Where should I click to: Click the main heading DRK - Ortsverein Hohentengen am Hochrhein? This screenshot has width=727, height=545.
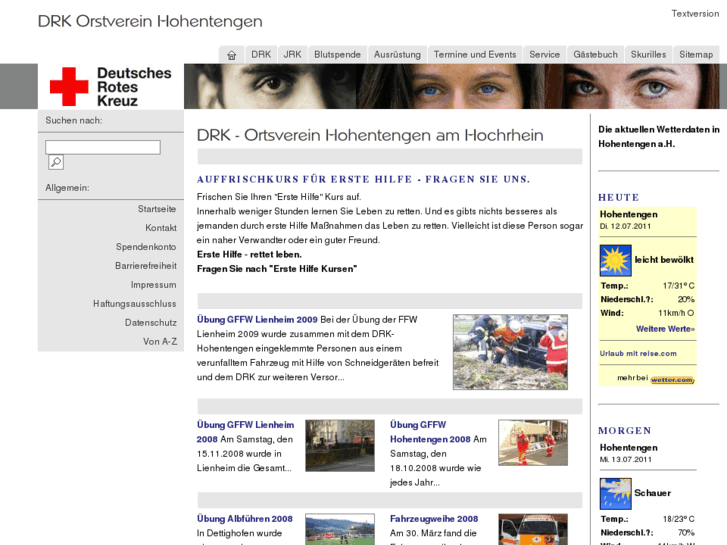coord(370,135)
